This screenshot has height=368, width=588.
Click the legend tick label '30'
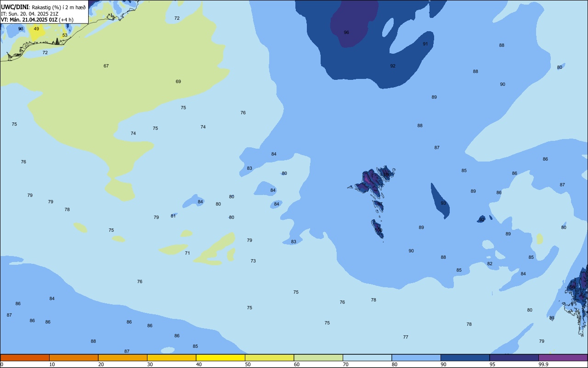[150, 364]
